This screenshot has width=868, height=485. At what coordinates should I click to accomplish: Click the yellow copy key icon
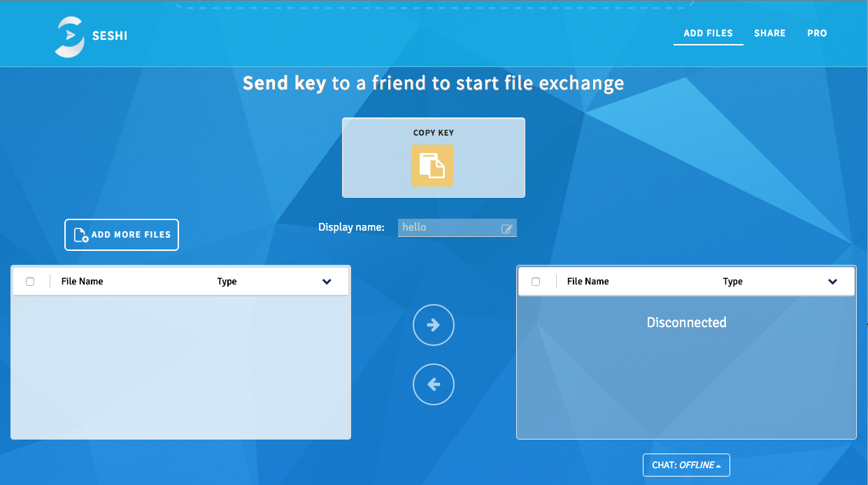click(x=432, y=166)
